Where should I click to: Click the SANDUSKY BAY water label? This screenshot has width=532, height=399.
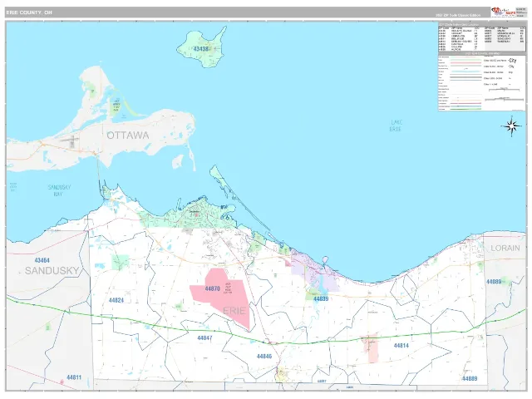pos(59,190)
